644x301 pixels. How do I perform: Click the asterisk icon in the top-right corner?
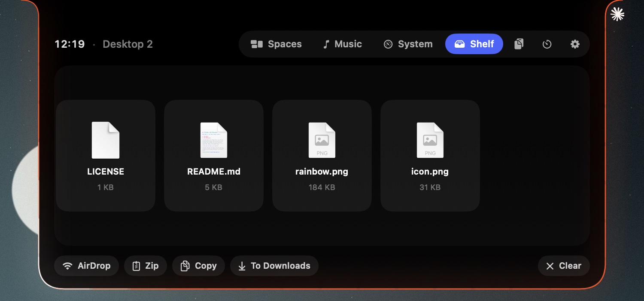(617, 14)
